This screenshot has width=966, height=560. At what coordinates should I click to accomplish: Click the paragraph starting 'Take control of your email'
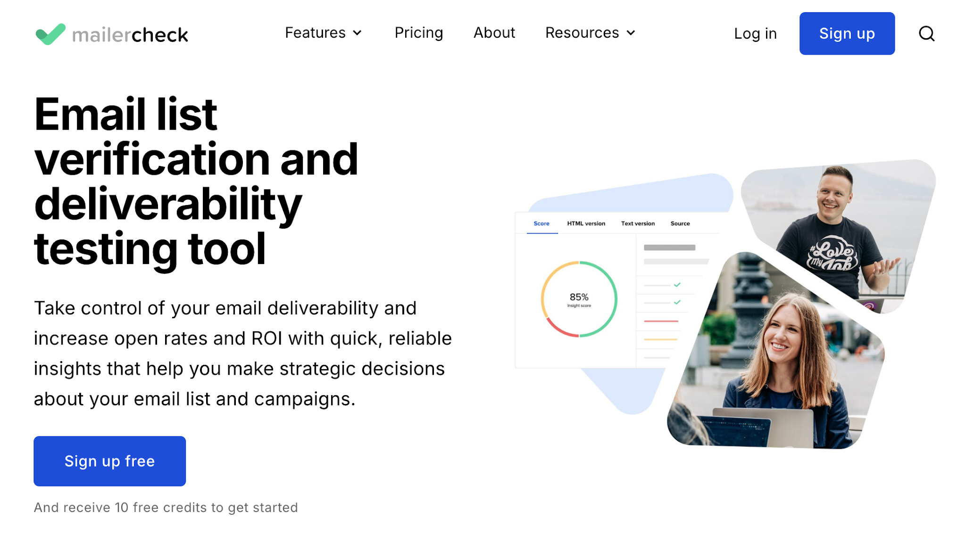tap(243, 354)
